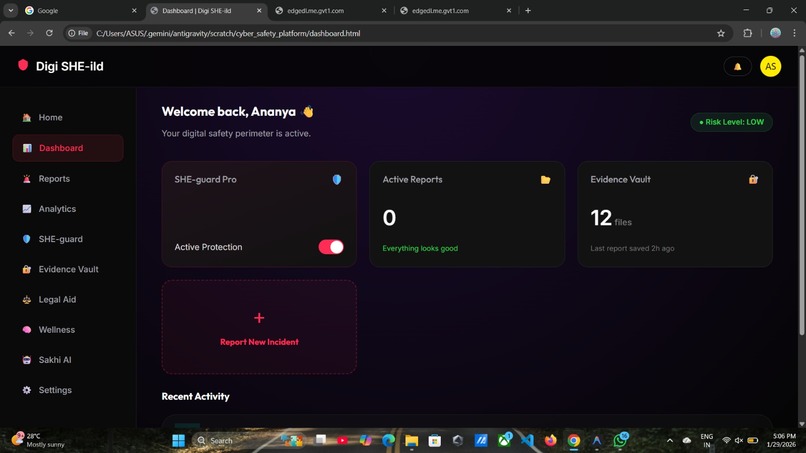806x453 pixels.
Task: Click the Evidence Vault 12 files count
Action: [611, 219]
